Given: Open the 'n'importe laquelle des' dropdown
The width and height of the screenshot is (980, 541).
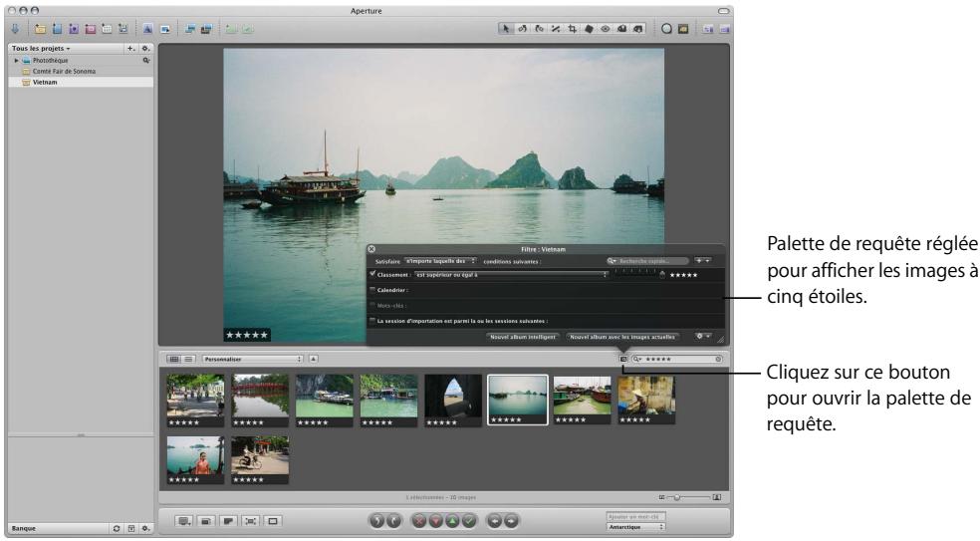Looking at the screenshot, I should (x=440, y=261).
